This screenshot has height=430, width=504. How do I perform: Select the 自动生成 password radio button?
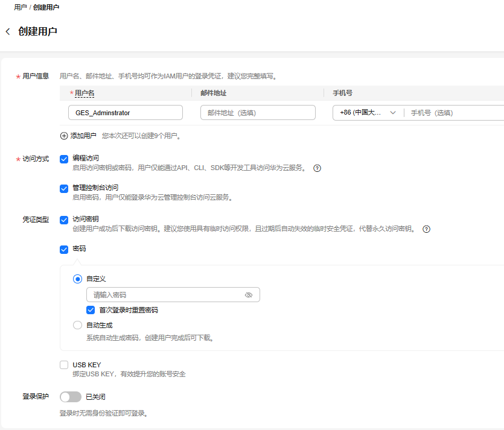click(x=77, y=325)
